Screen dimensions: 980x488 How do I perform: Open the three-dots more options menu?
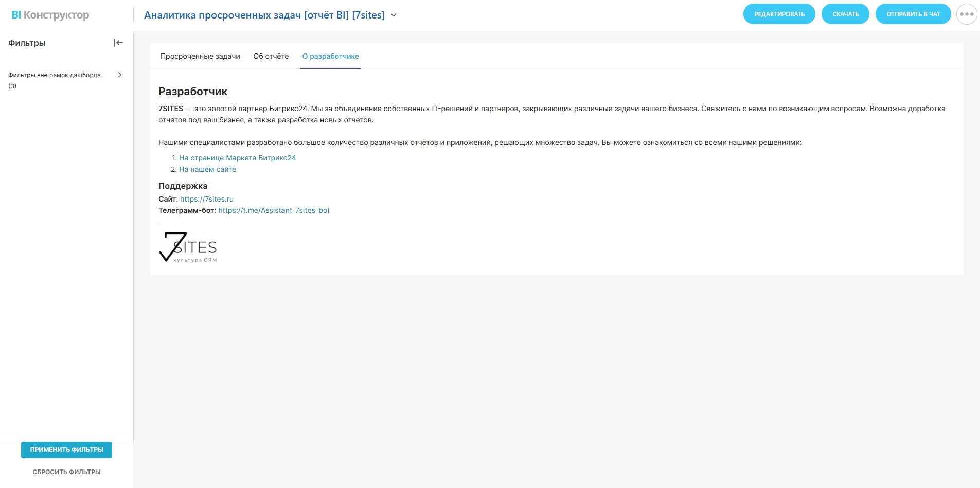(x=966, y=14)
